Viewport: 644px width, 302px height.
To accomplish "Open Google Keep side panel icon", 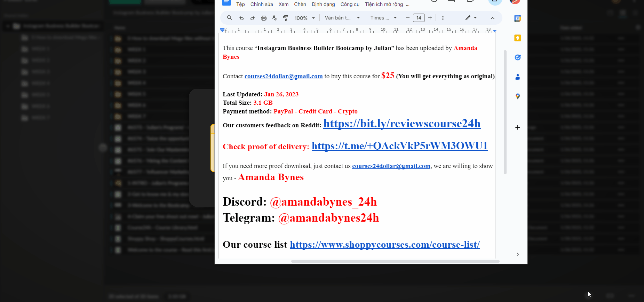I will (517, 38).
